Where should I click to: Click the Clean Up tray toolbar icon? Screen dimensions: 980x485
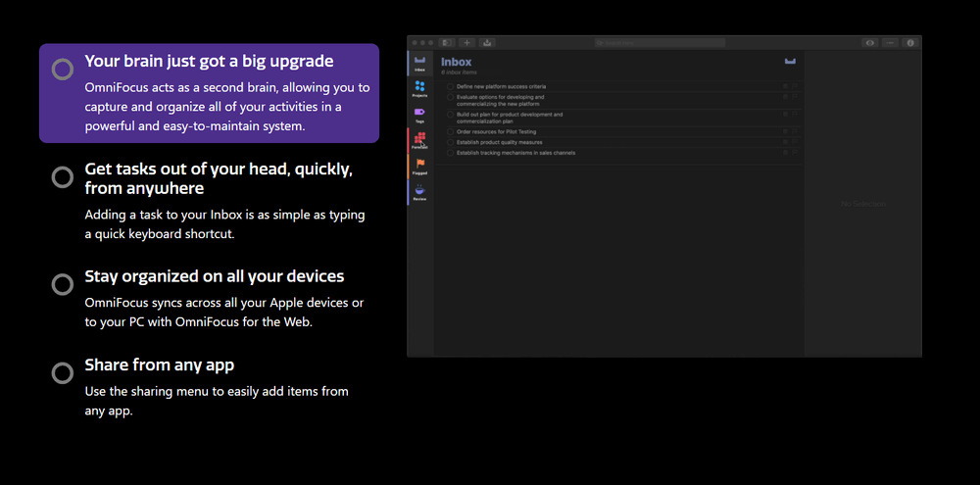[487, 42]
